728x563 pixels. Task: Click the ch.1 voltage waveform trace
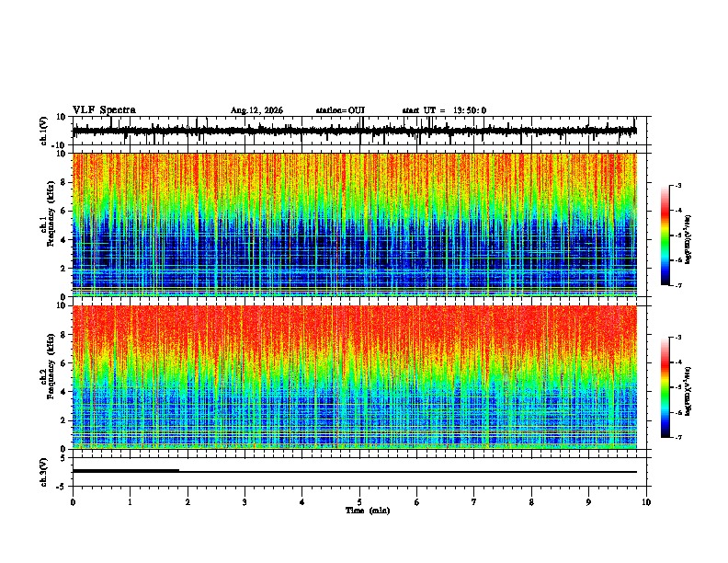pyautogui.click(x=355, y=131)
